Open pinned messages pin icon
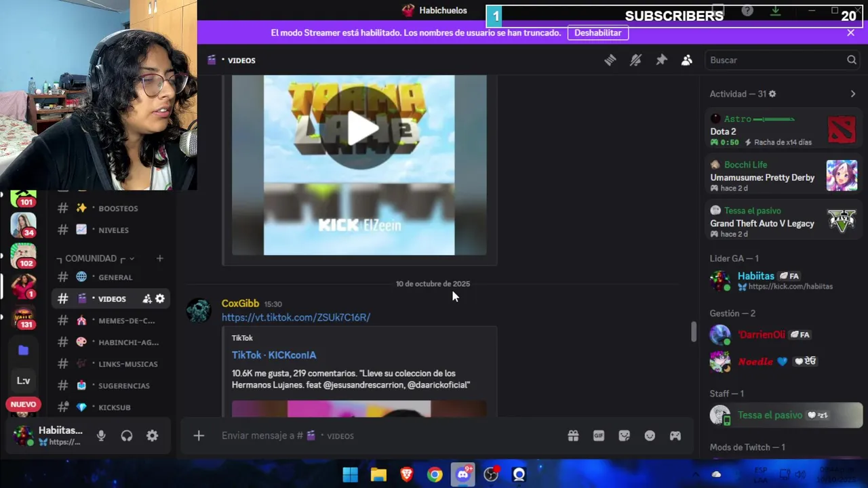The image size is (868, 488). click(661, 60)
